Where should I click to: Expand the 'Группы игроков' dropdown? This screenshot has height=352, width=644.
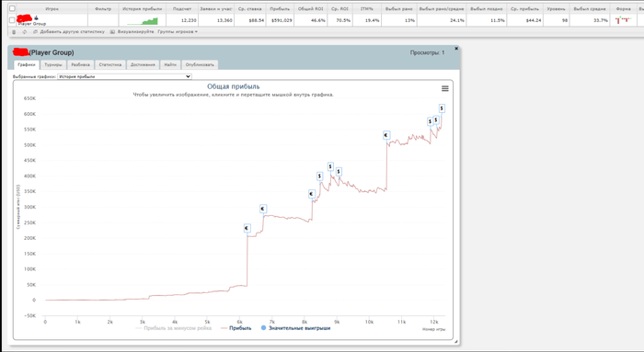[178, 31]
